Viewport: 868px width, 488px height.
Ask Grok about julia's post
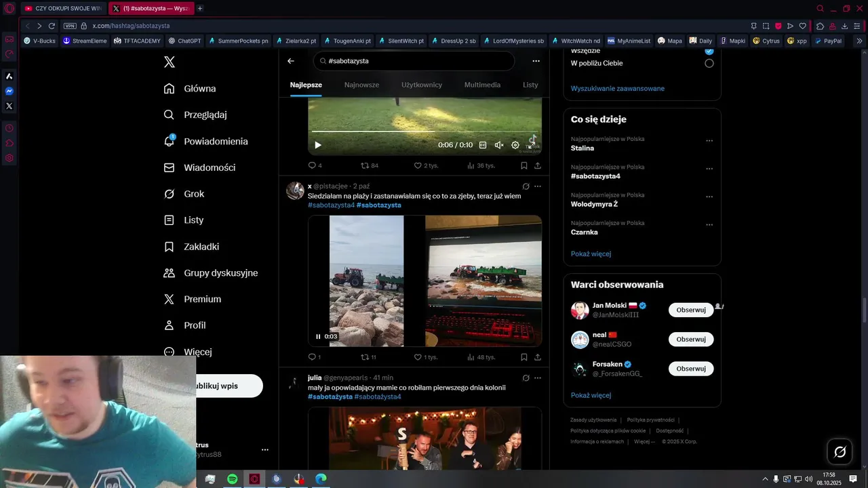526,378
